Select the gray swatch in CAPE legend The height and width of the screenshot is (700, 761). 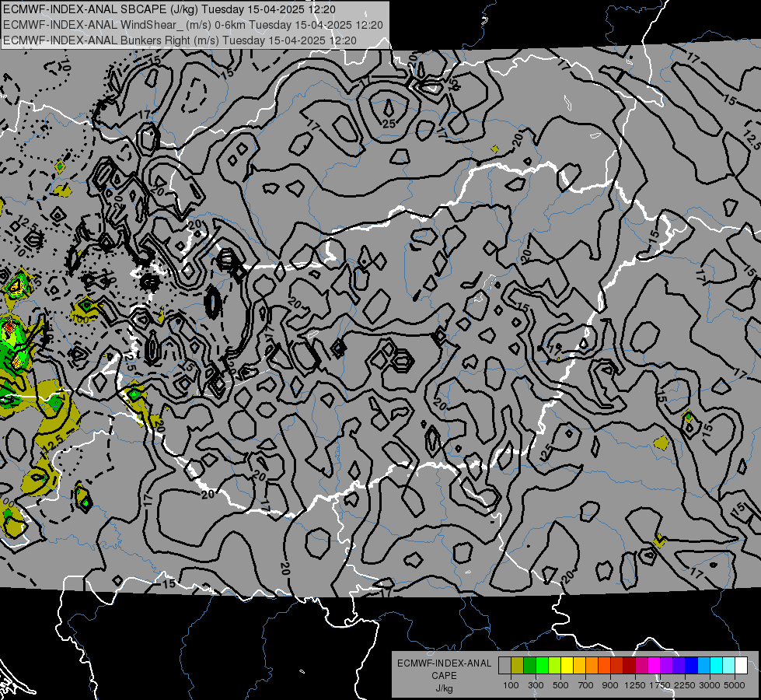coord(504,666)
